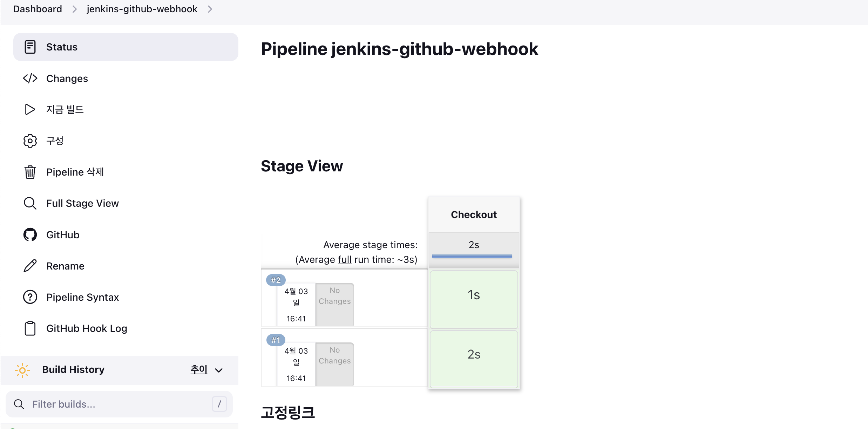Click the sun weather icon in Build History
Screen dimensions: 868x429
pos(22,370)
